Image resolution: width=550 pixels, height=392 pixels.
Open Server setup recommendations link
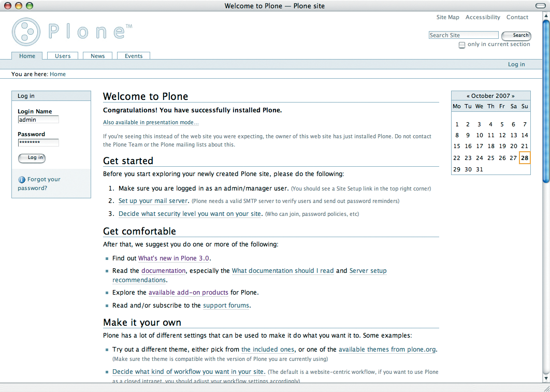pyautogui.click(x=368, y=271)
